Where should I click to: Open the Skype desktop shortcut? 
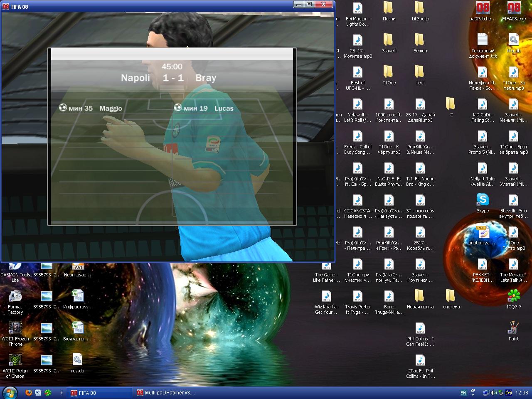(483, 203)
